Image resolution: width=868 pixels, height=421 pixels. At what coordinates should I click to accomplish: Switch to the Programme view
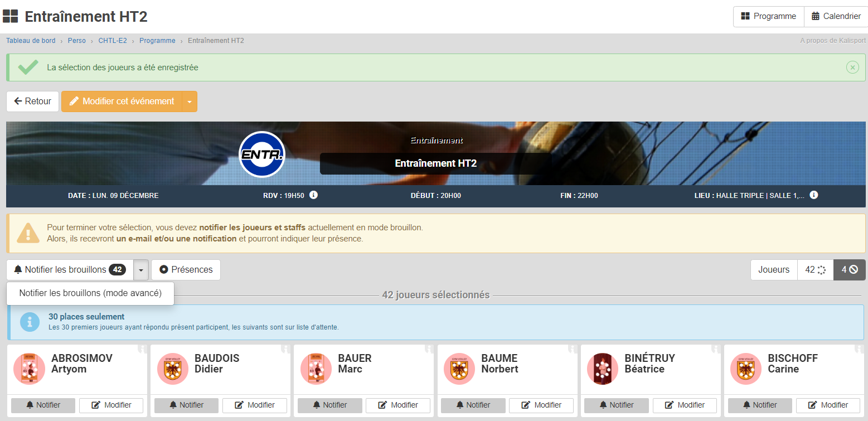click(x=768, y=16)
